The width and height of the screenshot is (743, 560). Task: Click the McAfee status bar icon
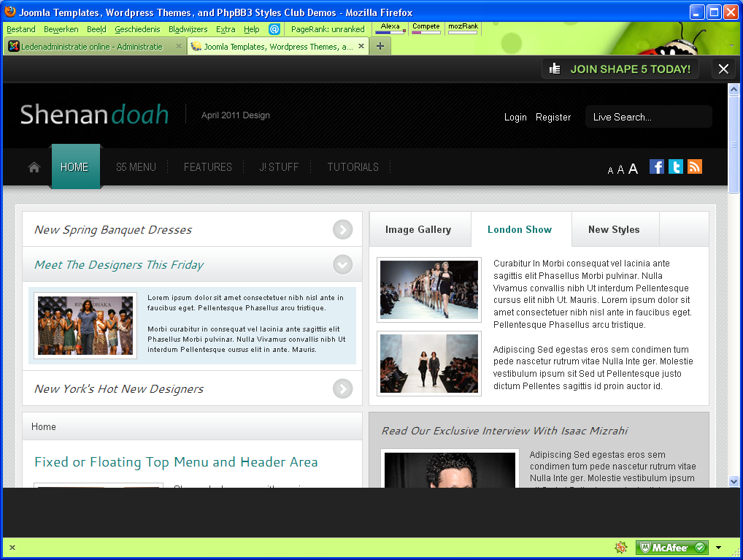672,548
